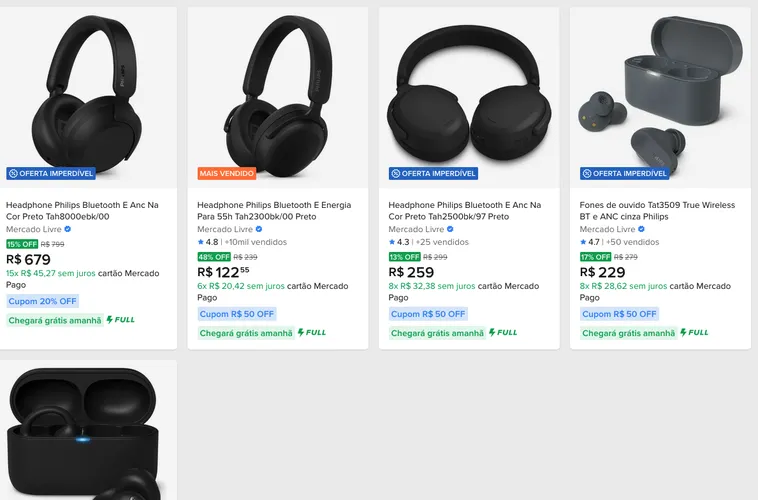Open the black Tah2500 headphone product image
Image resolution: width=758 pixels, height=500 pixels.
point(469,97)
